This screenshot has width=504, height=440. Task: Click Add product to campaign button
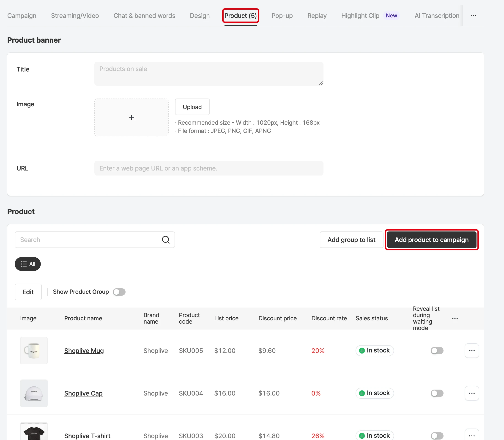coord(432,240)
